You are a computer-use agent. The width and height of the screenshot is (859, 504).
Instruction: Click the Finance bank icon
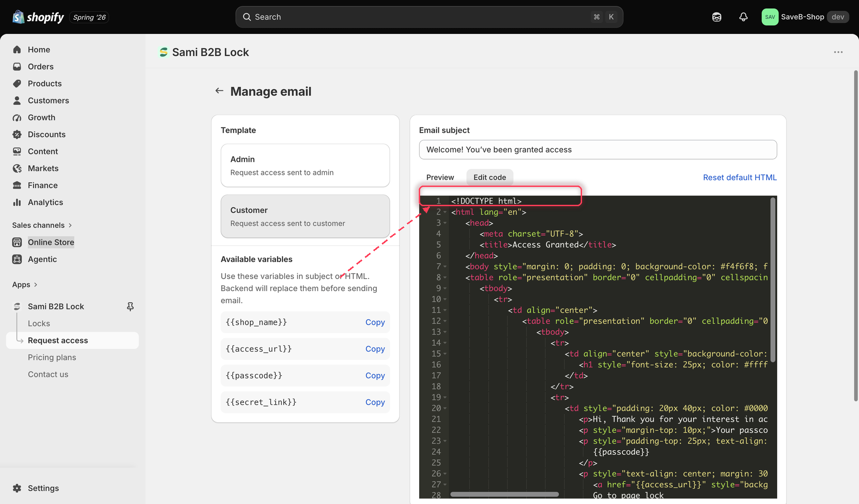point(17,186)
